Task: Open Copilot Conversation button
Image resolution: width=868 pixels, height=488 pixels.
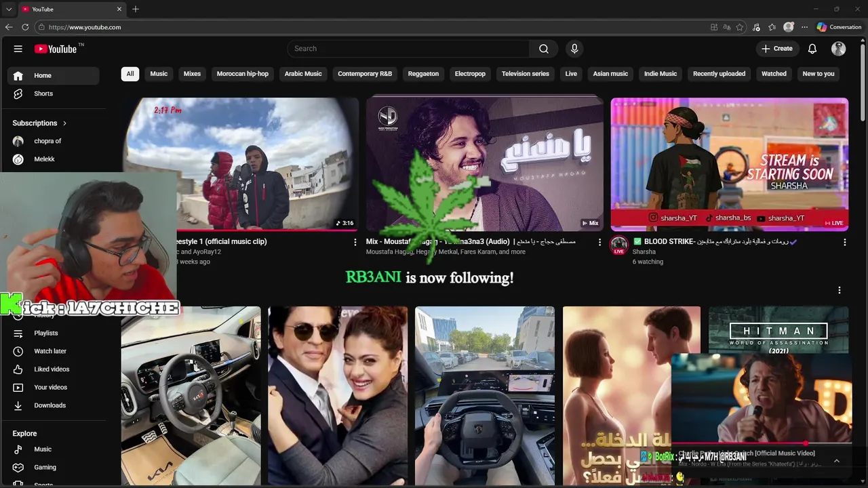Action: click(x=840, y=27)
